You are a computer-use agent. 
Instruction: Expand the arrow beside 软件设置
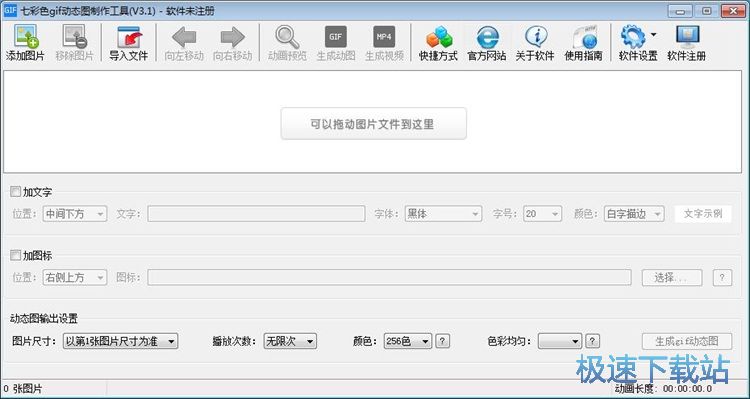pos(653,34)
